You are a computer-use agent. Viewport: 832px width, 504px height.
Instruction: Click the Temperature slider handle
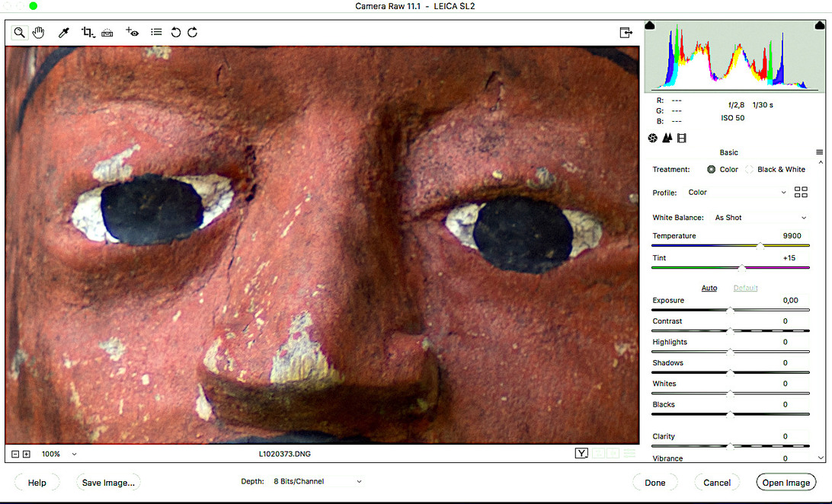pyautogui.click(x=760, y=246)
